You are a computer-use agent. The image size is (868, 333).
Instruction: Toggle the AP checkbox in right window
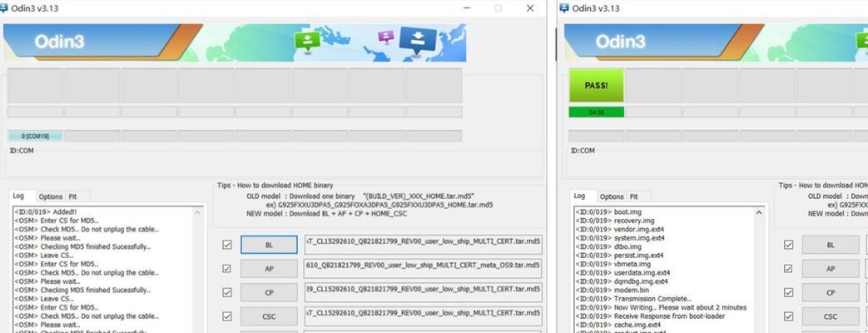(x=788, y=268)
